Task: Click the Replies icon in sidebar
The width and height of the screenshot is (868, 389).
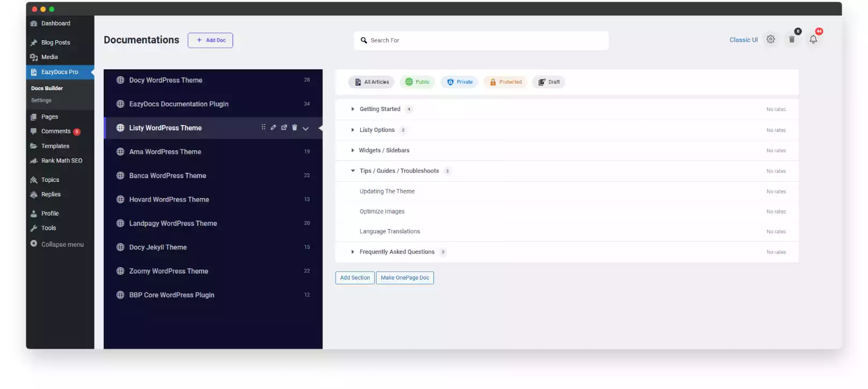Action: (x=34, y=195)
